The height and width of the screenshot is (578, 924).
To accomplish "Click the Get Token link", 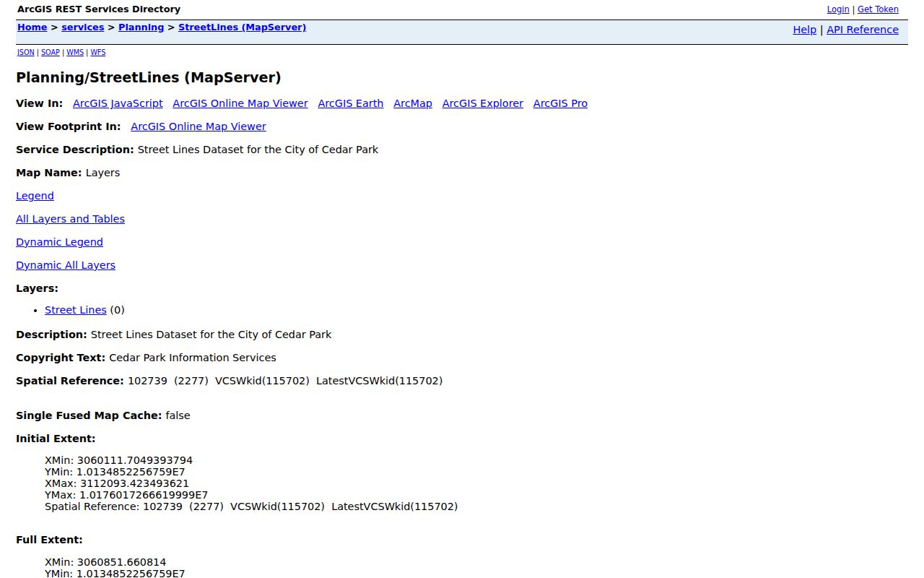I will 878,9.
